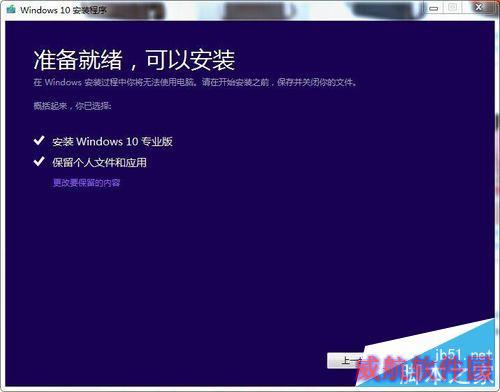Close the Windows 10 安装程序 window
The height and width of the screenshot is (392, 500).
(x=479, y=7)
